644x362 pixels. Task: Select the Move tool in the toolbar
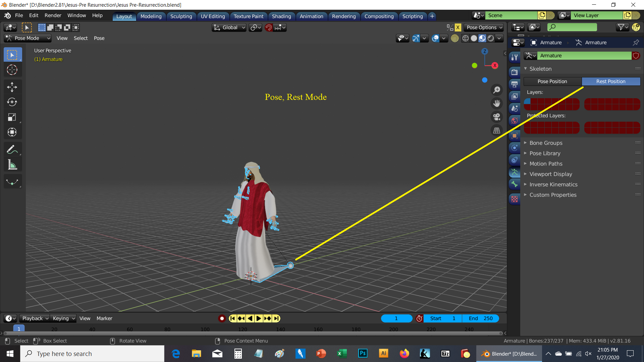pos(12,87)
